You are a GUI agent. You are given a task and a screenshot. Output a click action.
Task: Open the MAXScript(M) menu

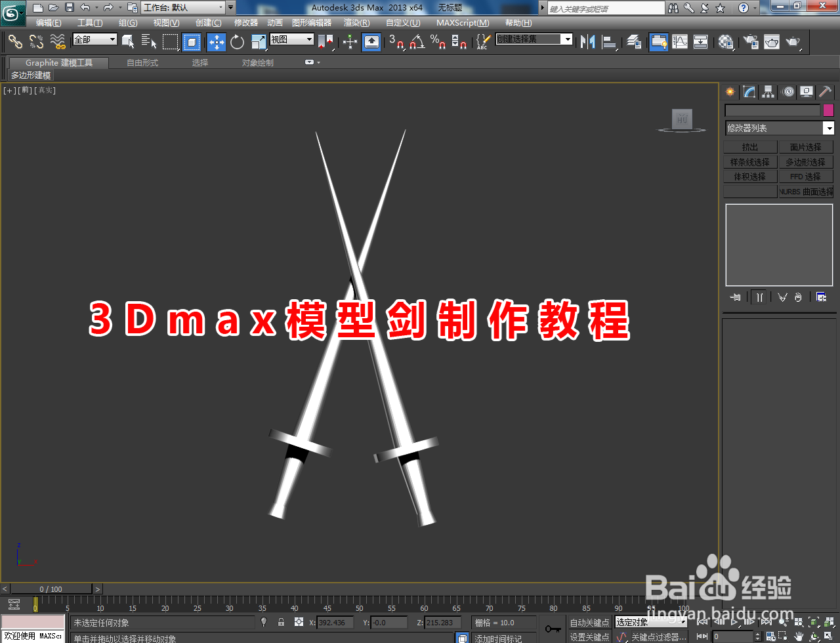pyautogui.click(x=463, y=23)
